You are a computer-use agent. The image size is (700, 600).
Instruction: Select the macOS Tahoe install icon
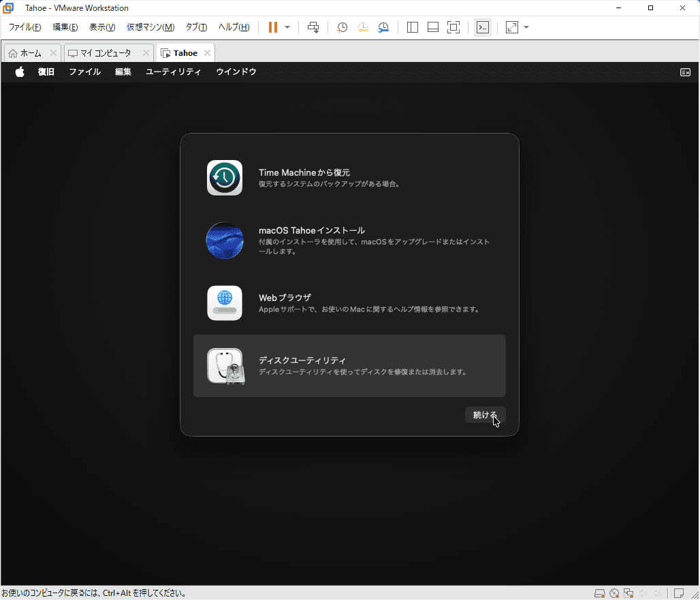pos(225,240)
